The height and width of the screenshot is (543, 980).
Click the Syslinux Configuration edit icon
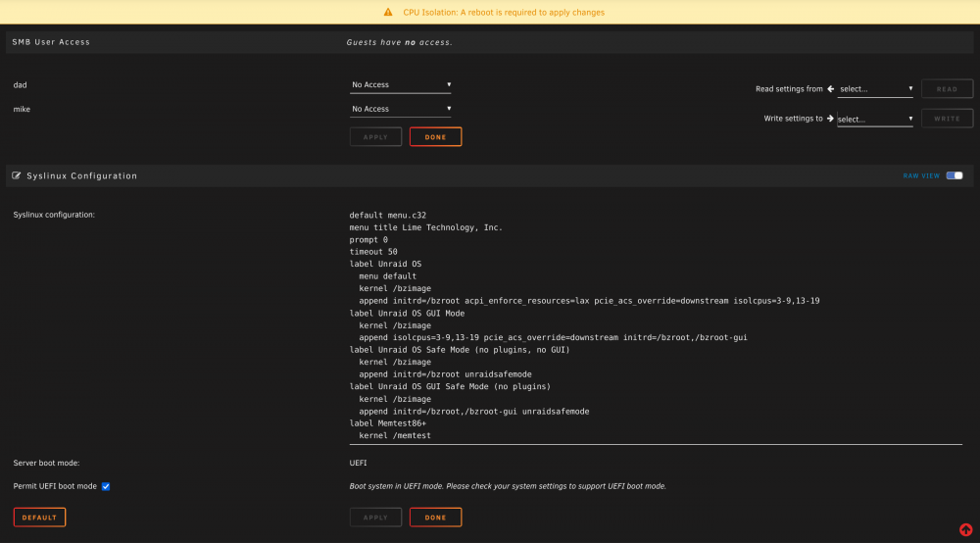pyautogui.click(x=17, y=175)
